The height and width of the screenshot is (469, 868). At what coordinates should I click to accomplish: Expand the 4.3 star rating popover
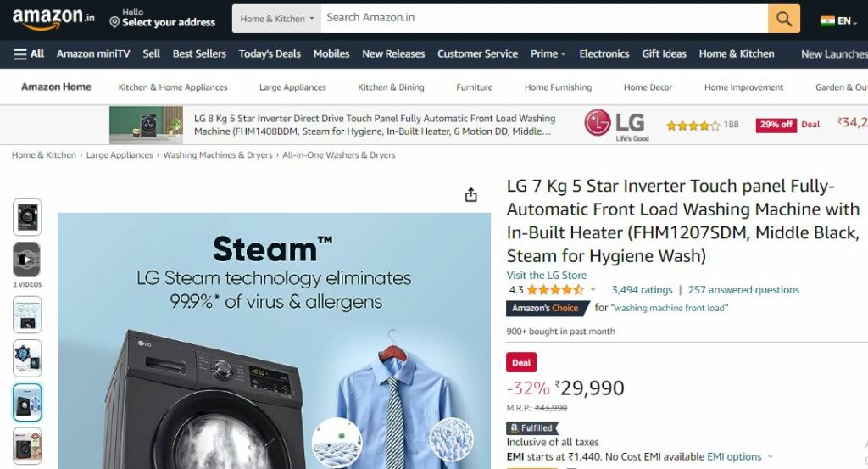[x=593, y=289]
